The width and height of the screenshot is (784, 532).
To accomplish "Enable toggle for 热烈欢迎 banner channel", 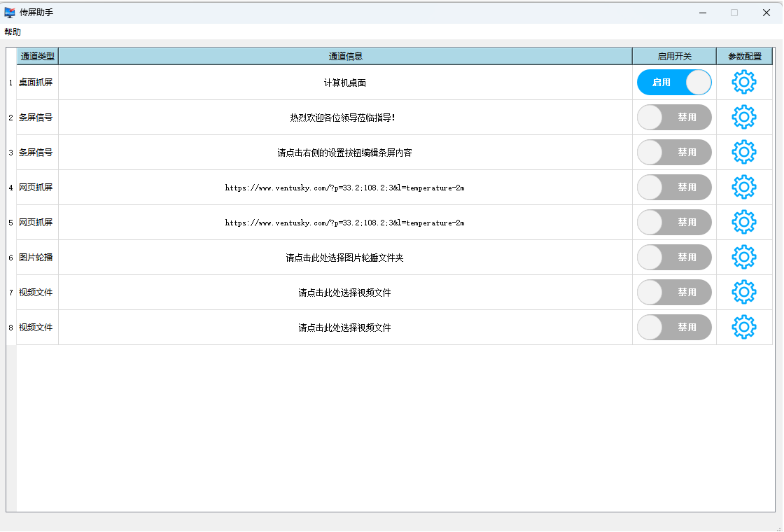I will 673,118.
